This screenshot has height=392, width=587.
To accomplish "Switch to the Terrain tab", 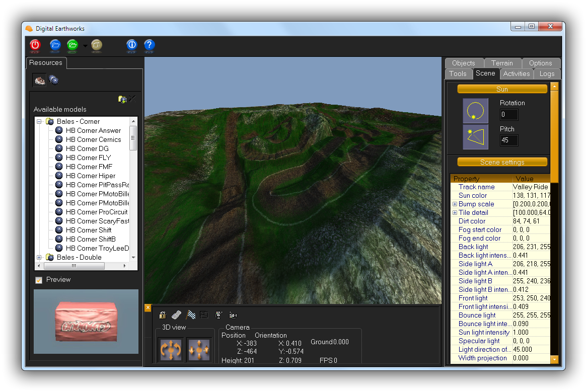I will pos(502,63).
